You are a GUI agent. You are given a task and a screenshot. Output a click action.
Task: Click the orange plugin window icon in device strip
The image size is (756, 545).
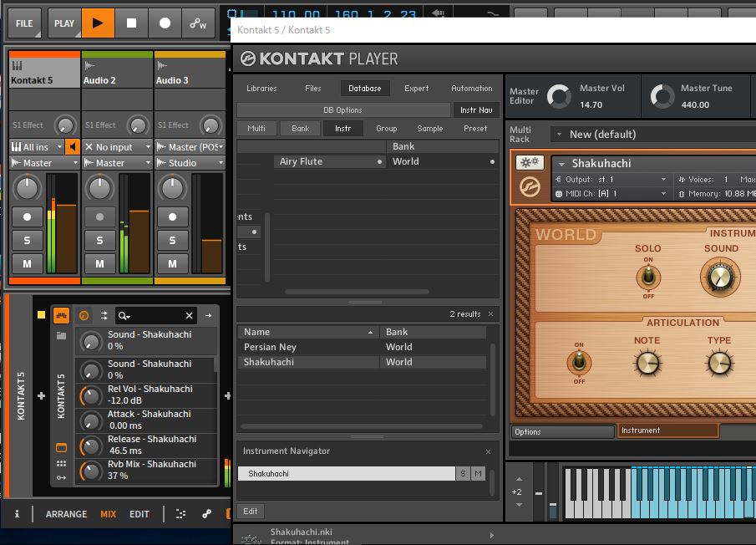[x=61, y=448]
